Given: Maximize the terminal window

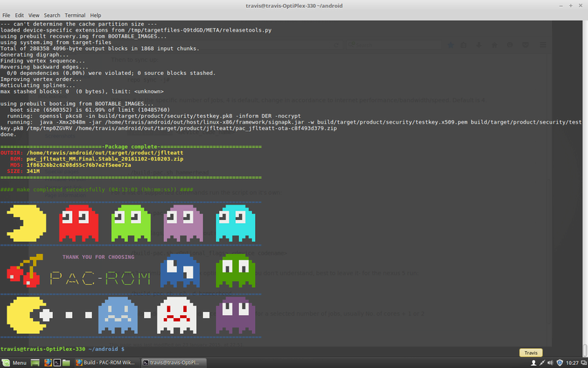Looking at the screenshot, I should (571, 6).
